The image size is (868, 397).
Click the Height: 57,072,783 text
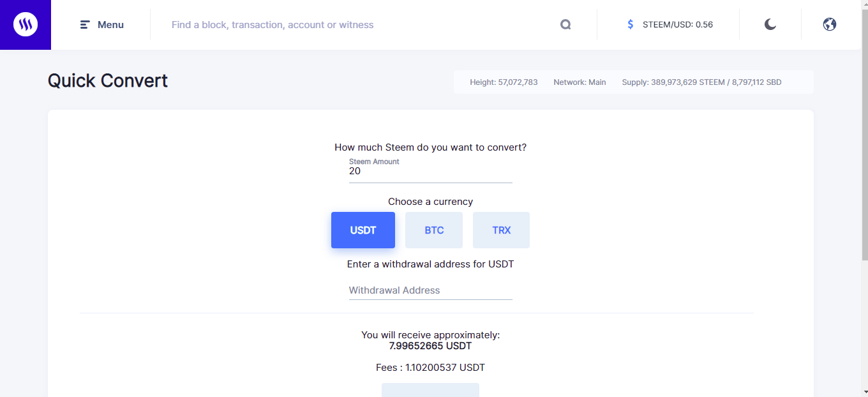tap(504, 82)
